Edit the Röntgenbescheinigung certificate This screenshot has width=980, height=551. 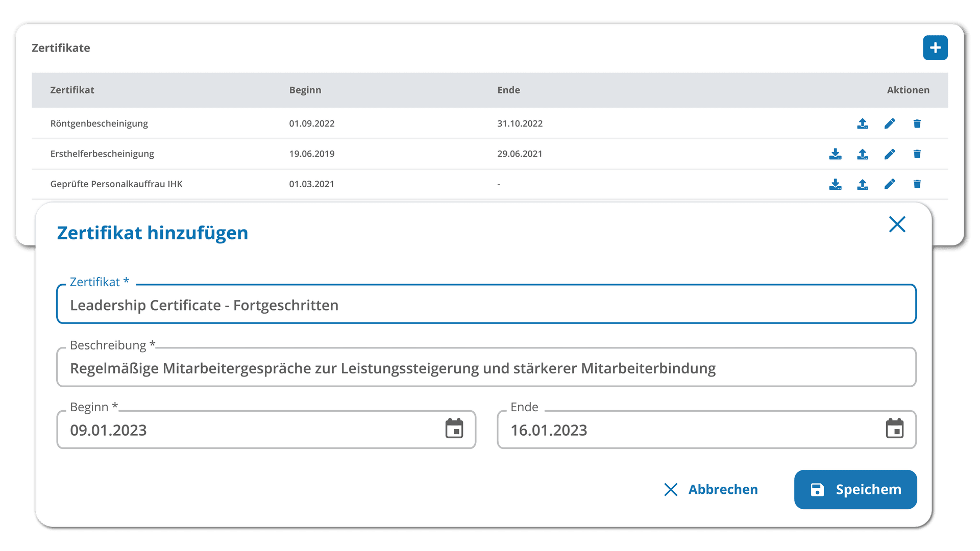pos(890,123)
